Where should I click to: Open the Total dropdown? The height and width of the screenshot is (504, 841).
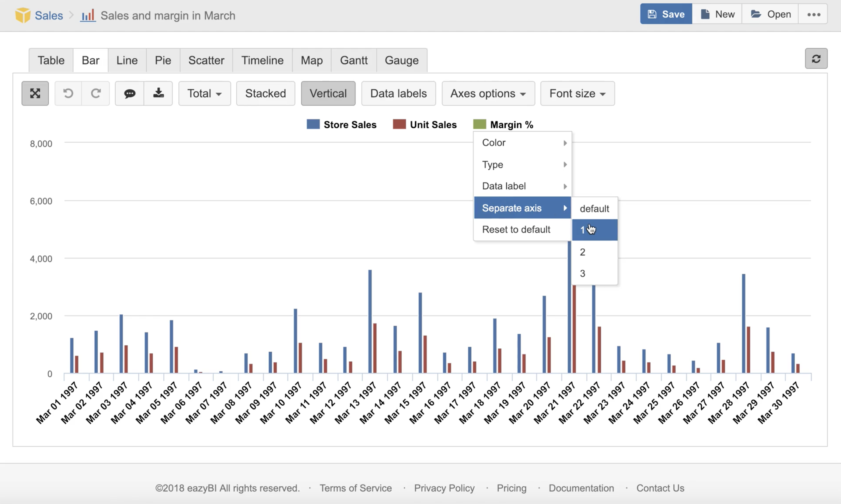click(204, 93)
